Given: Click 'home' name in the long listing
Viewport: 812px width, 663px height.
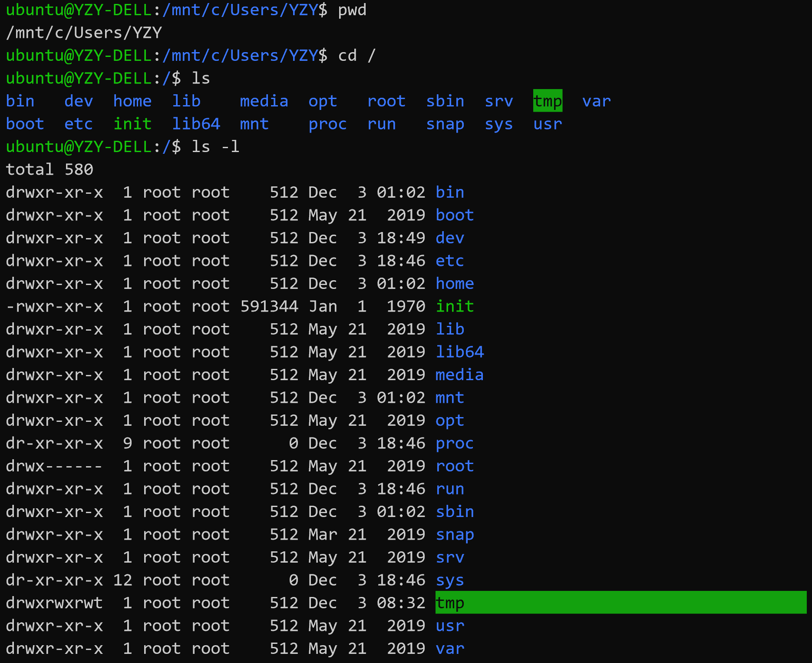Looking at the screenshot, I should click(455, 284).
